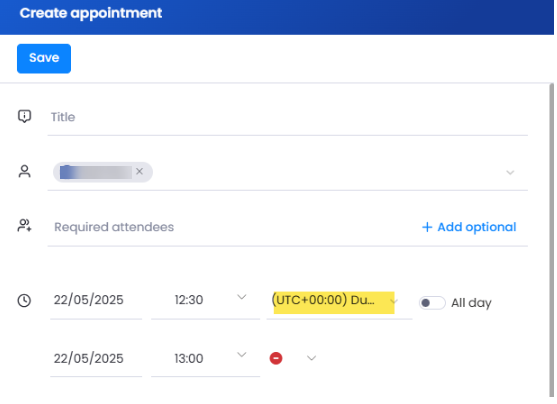
Task: Click the Save button
Action: click(x=44, y=59)
